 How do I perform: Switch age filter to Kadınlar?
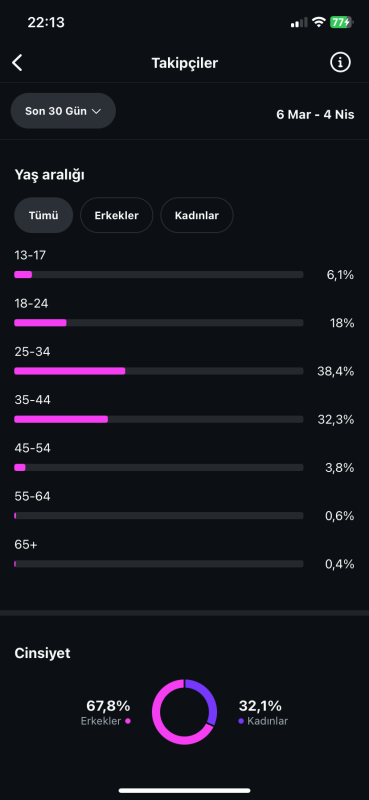(x=196, y=215)
